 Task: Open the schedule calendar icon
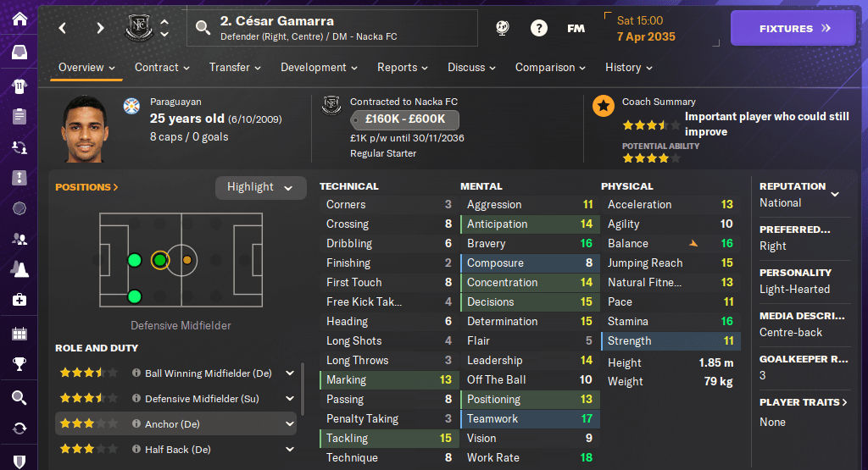pos(19,333)
